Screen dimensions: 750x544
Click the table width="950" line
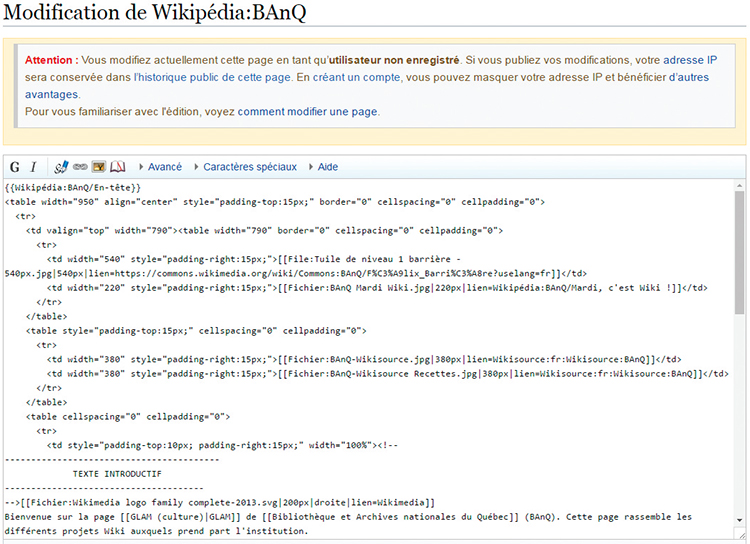pyautogui.click(x=275, y=202)
